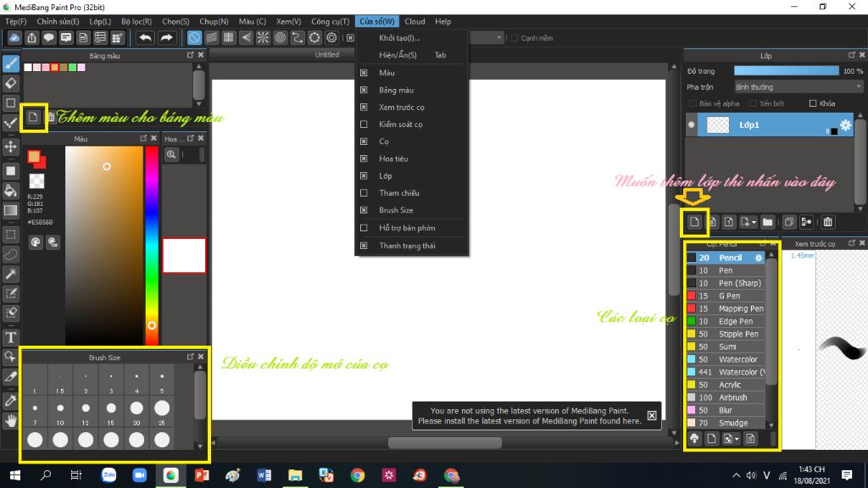
Task: Enable the Tham chiếu window checkbox
Action: (x=364, y=193)
